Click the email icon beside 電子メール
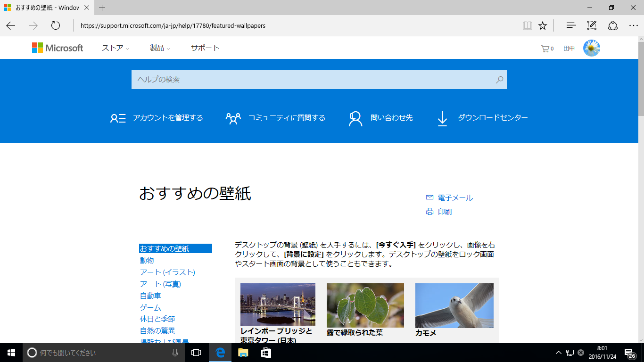The height and width of the screenshot is (362, 644). point(429,197)
